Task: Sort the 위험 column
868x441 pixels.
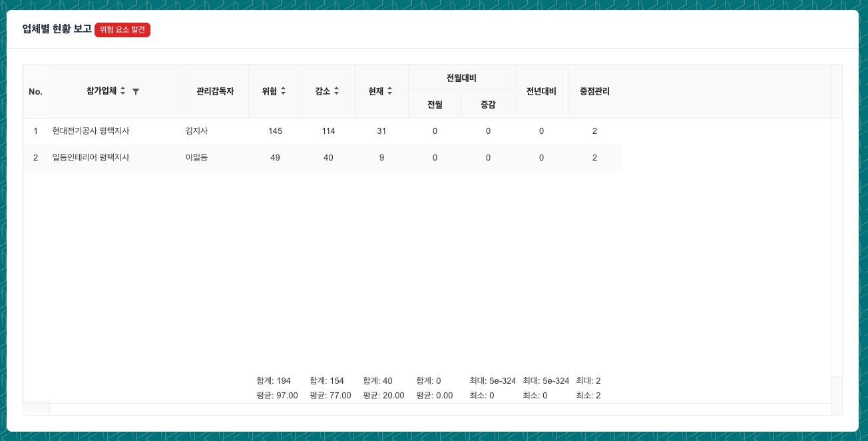Action: click(x=283, y=91)
